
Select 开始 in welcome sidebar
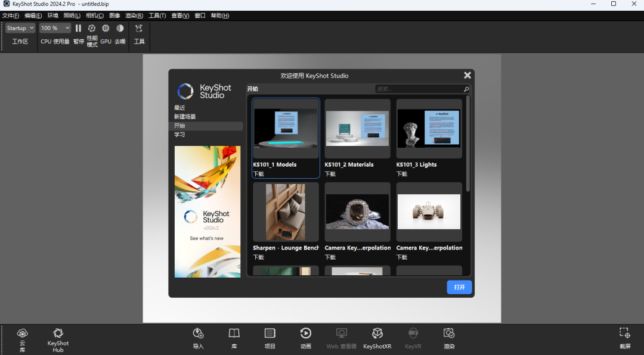point(206,126)
